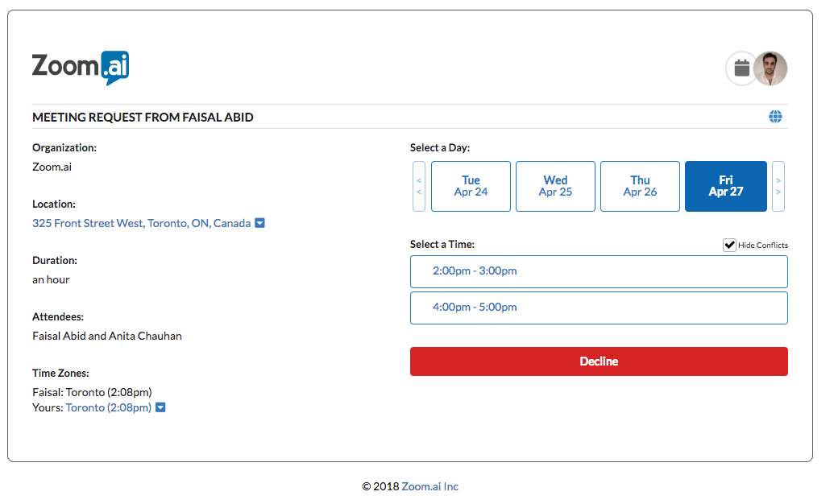Click the Toronto (2:08pm) time zone link

(x=109, y=407)
